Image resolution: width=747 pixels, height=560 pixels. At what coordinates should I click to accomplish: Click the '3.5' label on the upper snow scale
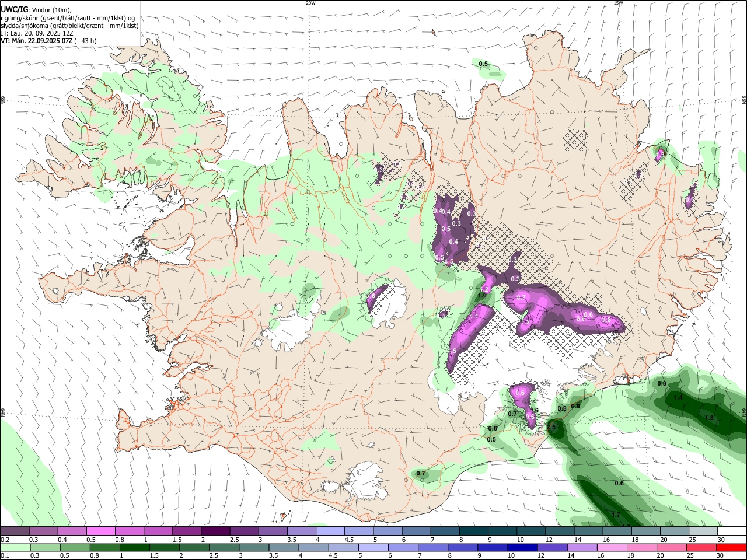292,540
